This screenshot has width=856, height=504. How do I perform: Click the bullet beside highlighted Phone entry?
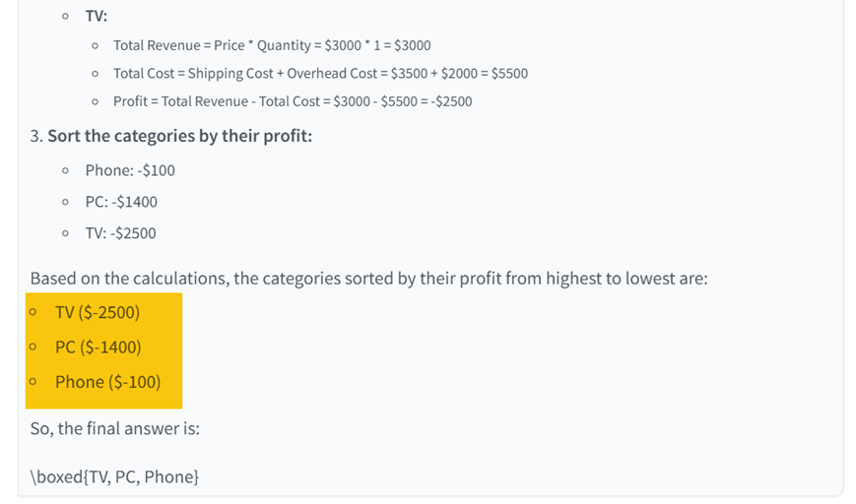(33, 382)
